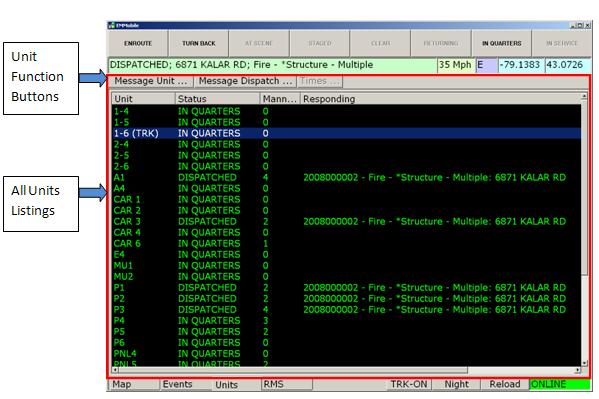The width and height of the screenshot is (599, 399).
Task: Select unit row CAR 2
Action: click(x=346, y=211)
